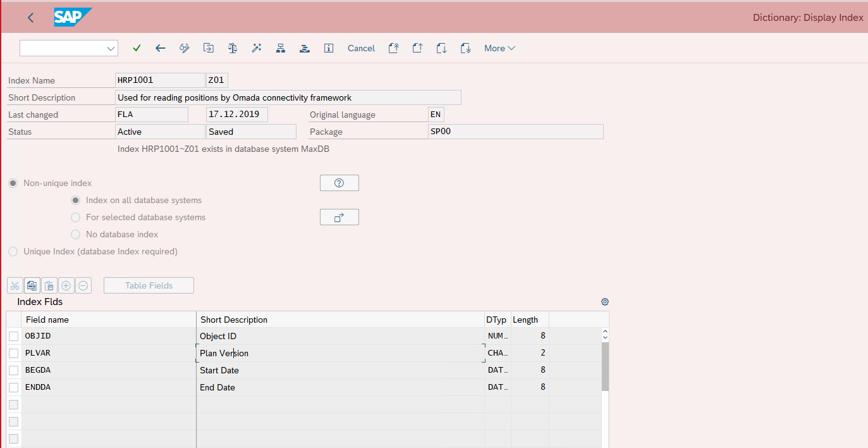
Task: Activate the index with the magic wand icon
Action: click(257, 48)
